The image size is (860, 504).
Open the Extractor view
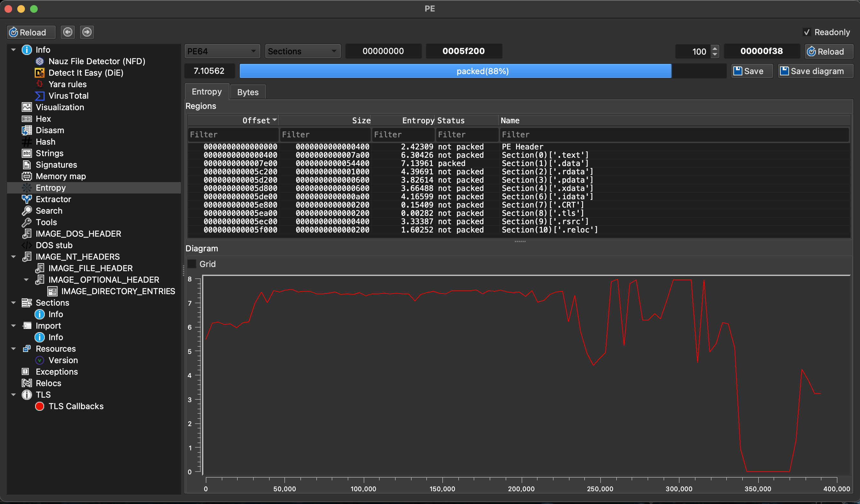click(x=53, y=199)
